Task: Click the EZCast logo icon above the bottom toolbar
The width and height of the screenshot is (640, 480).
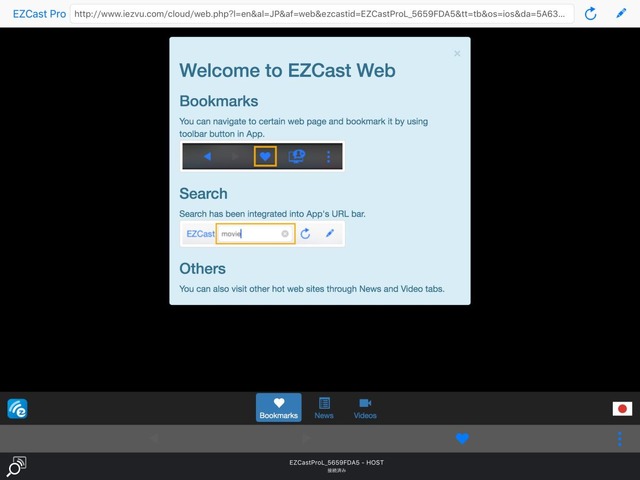Action: point(17,408)
